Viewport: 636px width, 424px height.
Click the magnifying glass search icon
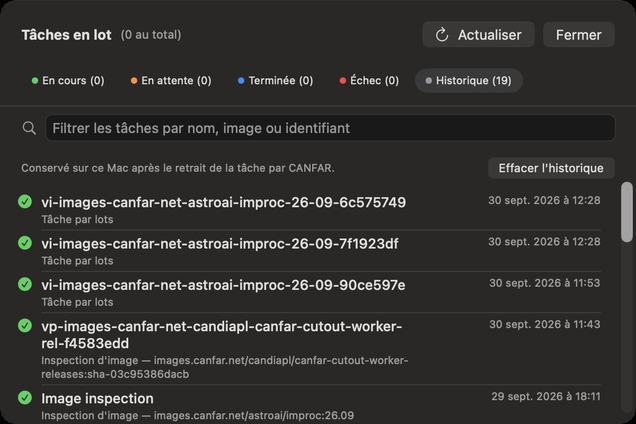click(29, 128)
